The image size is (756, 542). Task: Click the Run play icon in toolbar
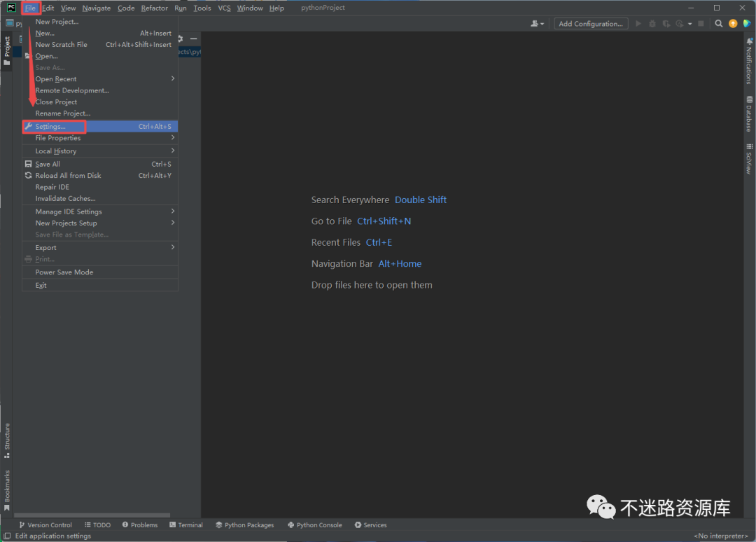(x=638, y=24)
